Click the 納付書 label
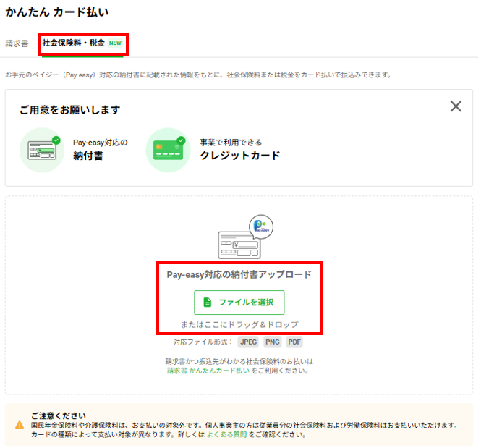Image resolution: width=481 pixels, height=448 pixels. pyautogui.click(x=88, y=156)
